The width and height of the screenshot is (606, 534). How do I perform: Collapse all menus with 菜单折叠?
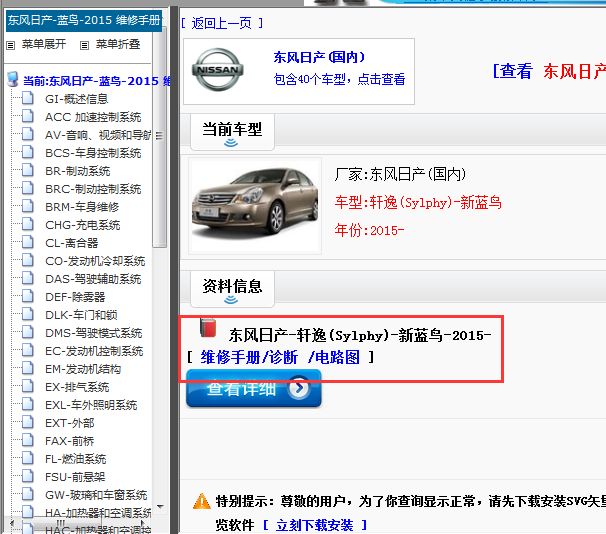[x=118, y=44]
